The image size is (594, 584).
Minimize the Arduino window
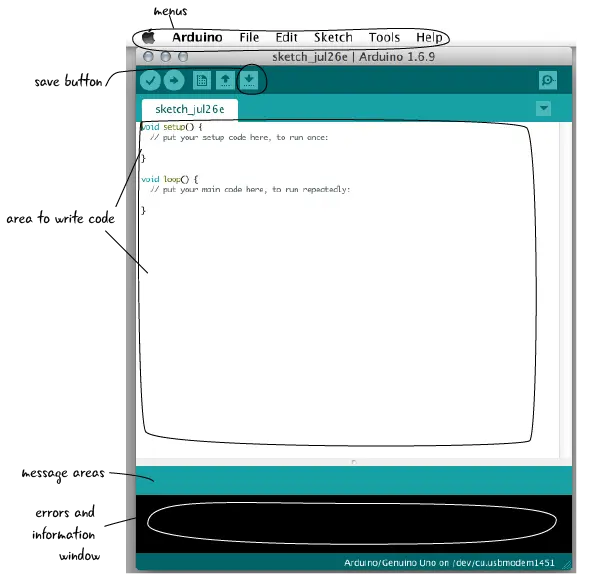point(166,57)
